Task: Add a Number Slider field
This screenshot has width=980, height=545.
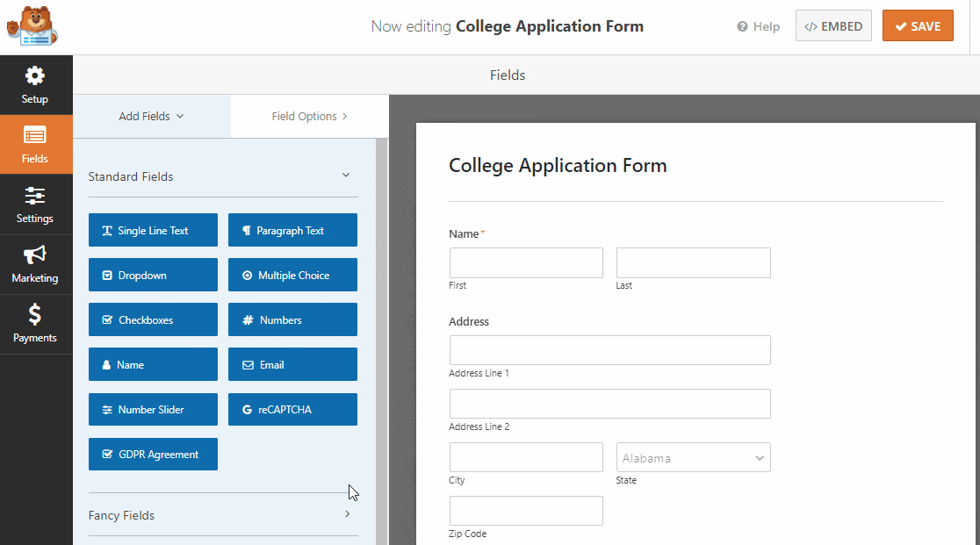Action: pos(153,410)
